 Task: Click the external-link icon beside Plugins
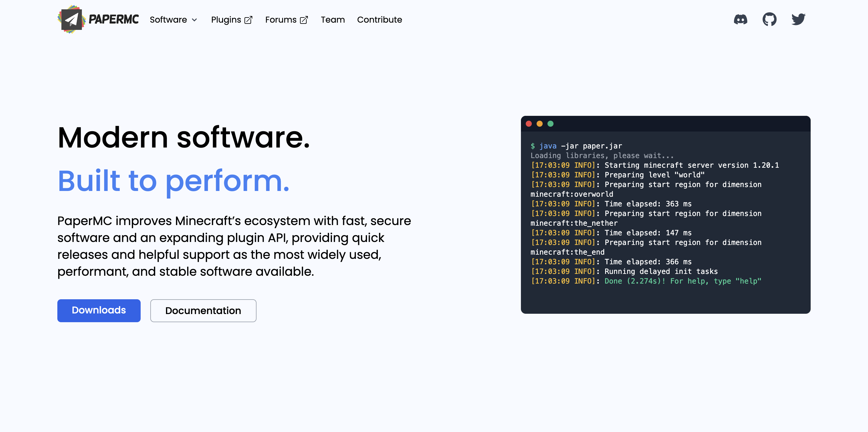[248, 20]
